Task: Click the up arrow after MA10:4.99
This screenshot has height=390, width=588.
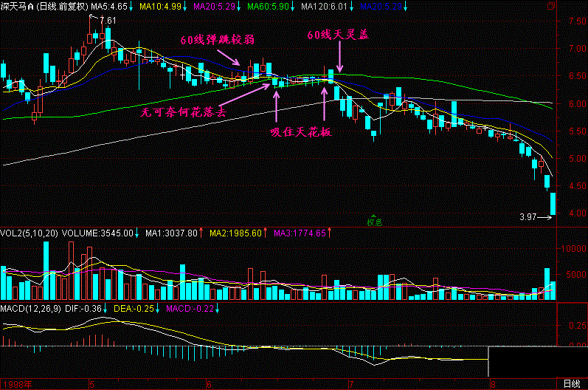Action: coord(185,7)
